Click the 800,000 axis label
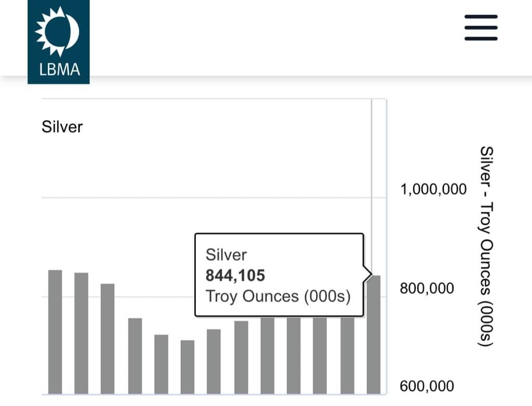 pyautogui.click(x=427, y=288)
